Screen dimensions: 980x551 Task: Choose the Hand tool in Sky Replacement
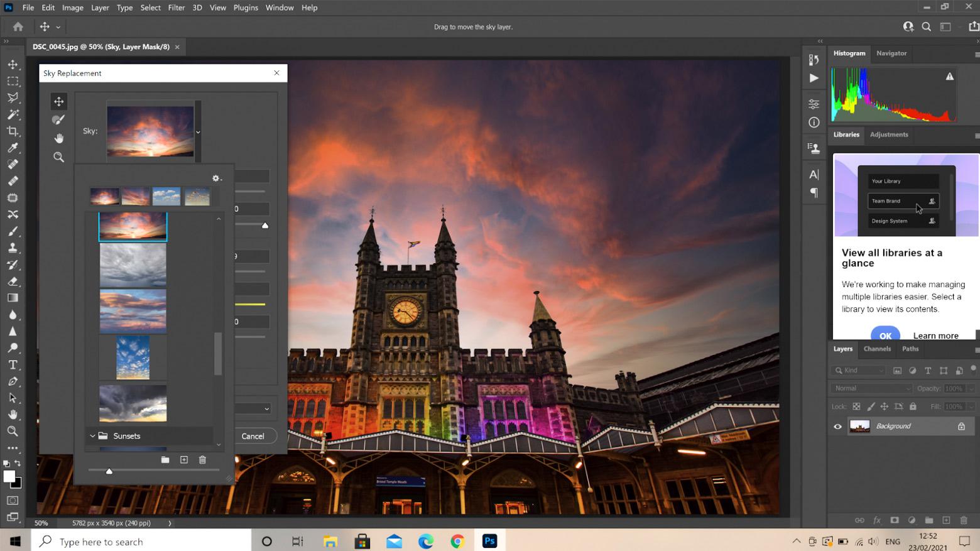[x=58, y=138]
